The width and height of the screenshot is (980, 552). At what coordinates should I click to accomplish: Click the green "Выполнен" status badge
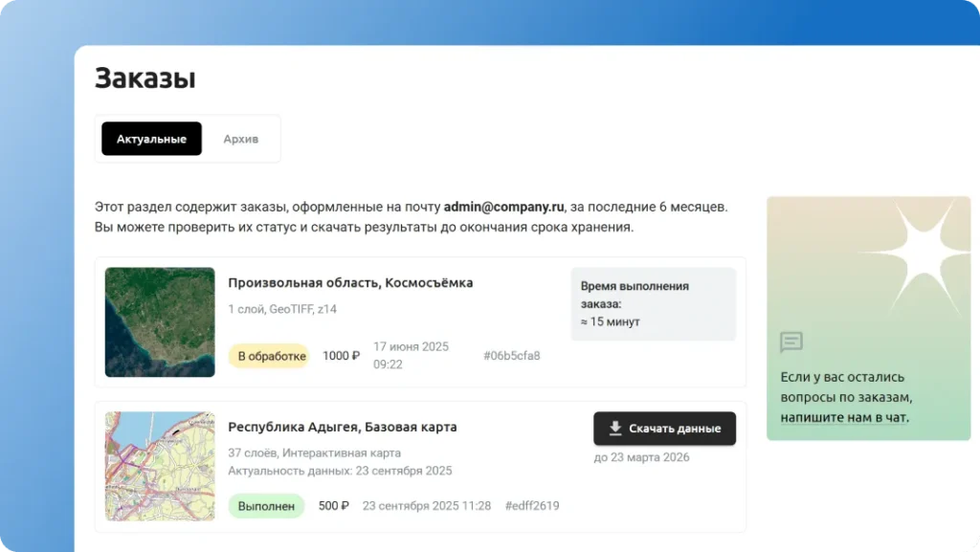(266, 506)
